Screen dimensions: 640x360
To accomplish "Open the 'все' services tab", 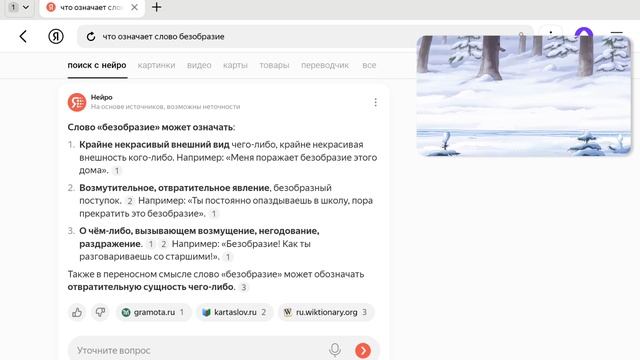I will [x=369, y=65].
